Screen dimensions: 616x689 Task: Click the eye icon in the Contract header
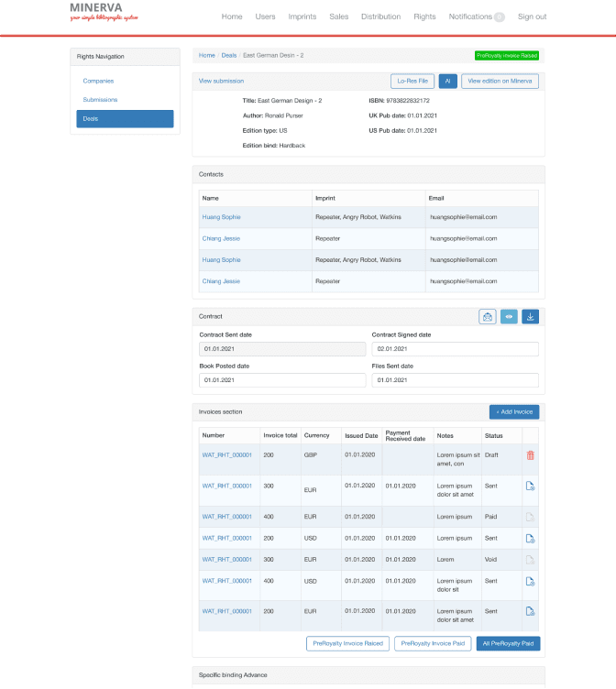tap(509, 317)
